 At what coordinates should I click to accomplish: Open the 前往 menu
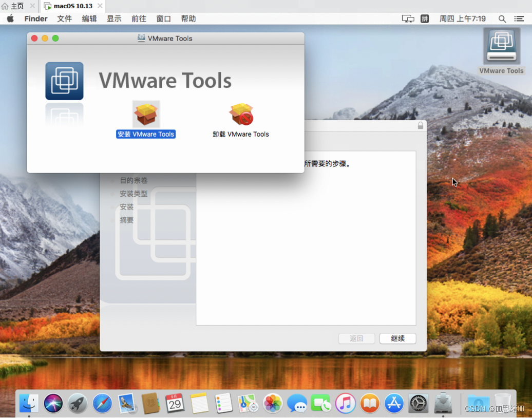(x=139, y=18)
